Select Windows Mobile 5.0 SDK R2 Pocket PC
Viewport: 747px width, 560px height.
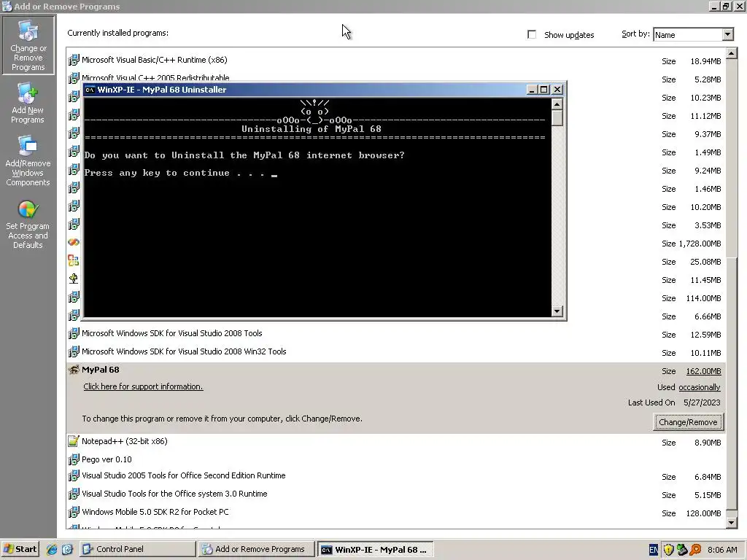click(x=155, y=512)
